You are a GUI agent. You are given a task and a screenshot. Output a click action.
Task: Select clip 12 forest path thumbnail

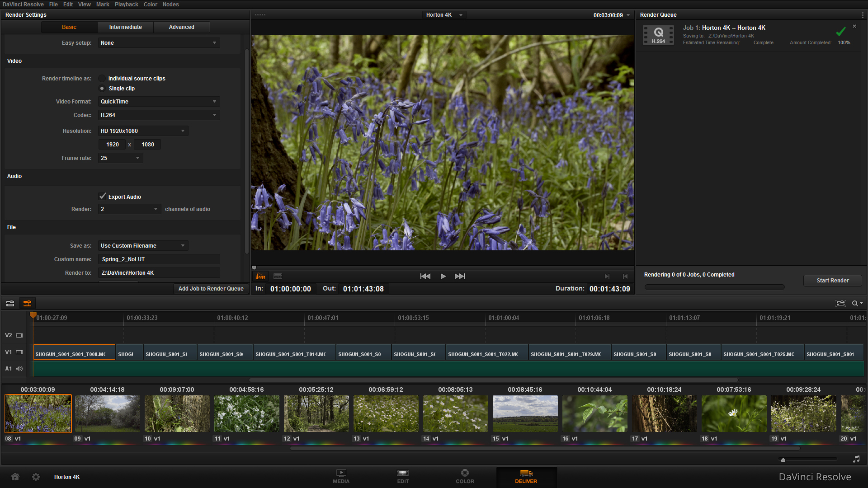pos(316,413)
